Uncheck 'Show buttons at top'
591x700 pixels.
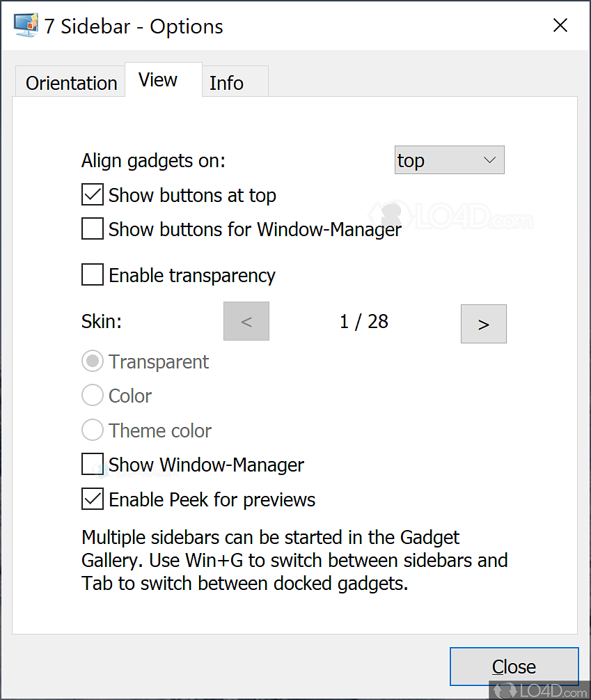point(92,194)
